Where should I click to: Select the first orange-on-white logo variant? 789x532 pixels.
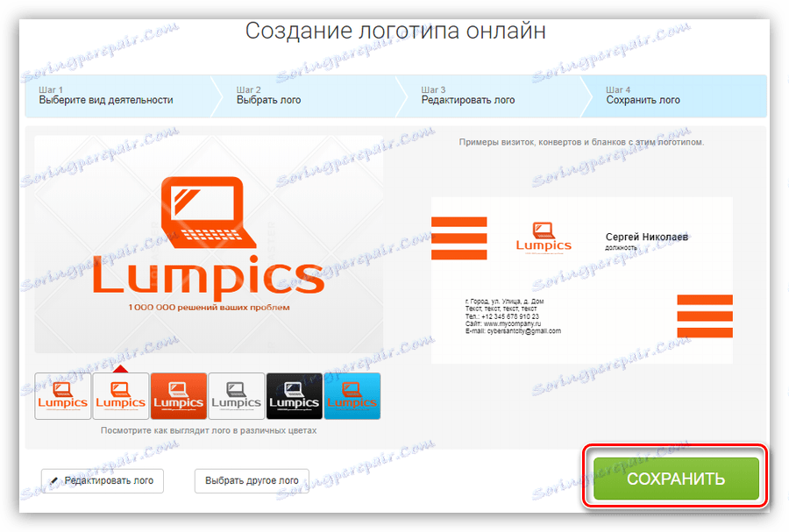tap(63, 396)
